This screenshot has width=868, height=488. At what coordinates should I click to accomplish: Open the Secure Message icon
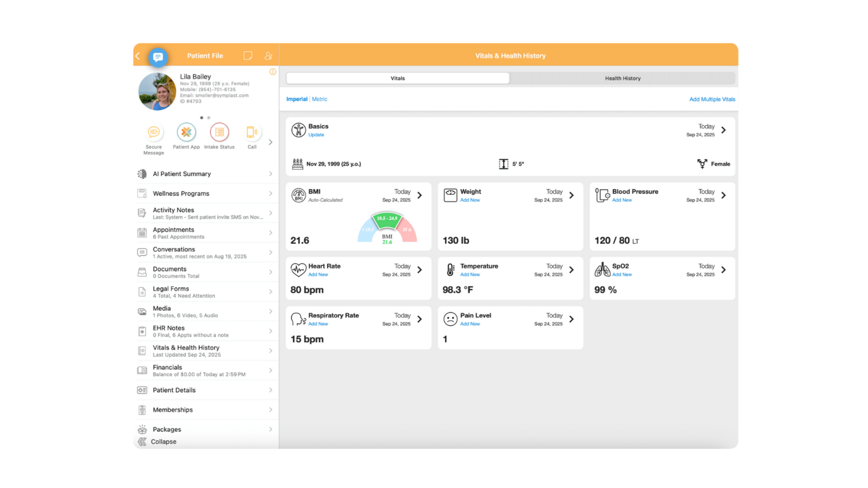click(154, 132)
